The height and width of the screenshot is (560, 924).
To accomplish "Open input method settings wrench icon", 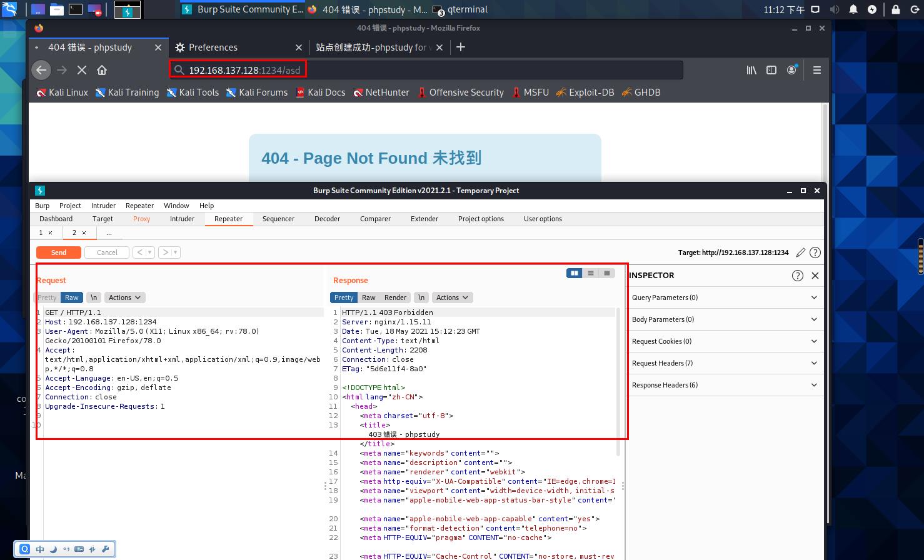I will click(x=105, y=549).
